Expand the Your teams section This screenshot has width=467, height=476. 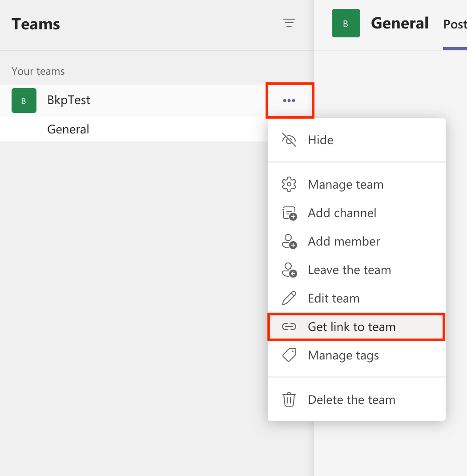tap(38, 71)
